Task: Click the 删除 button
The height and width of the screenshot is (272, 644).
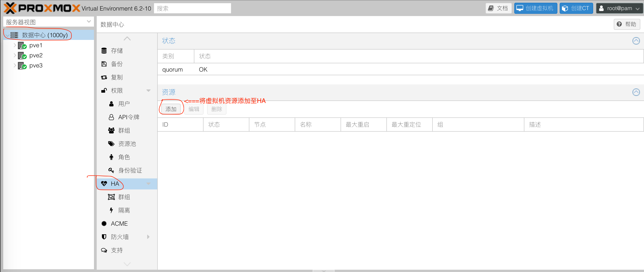Action: point(217,109)
